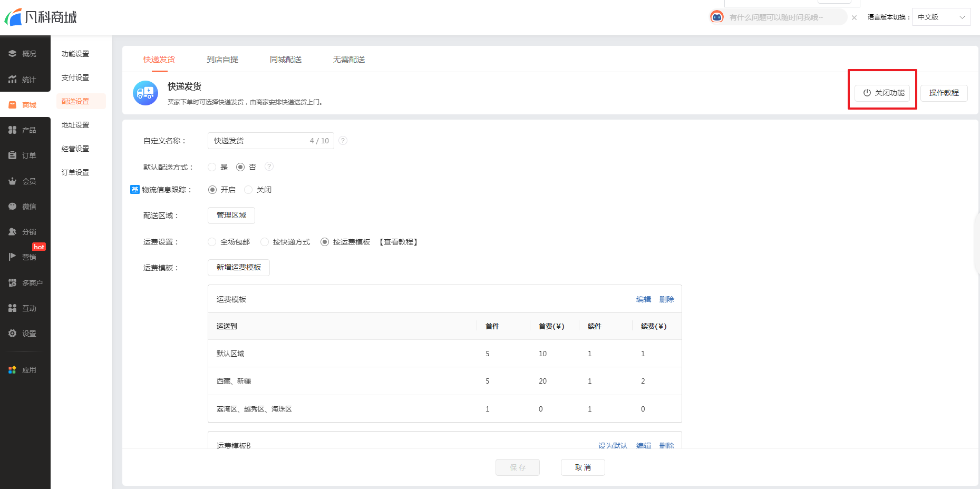Image resolution: width=980 pixels, height=489 pixels.
Task: Open the 多商户 multi-merchant sidebar icon
Action: (12, 283)
